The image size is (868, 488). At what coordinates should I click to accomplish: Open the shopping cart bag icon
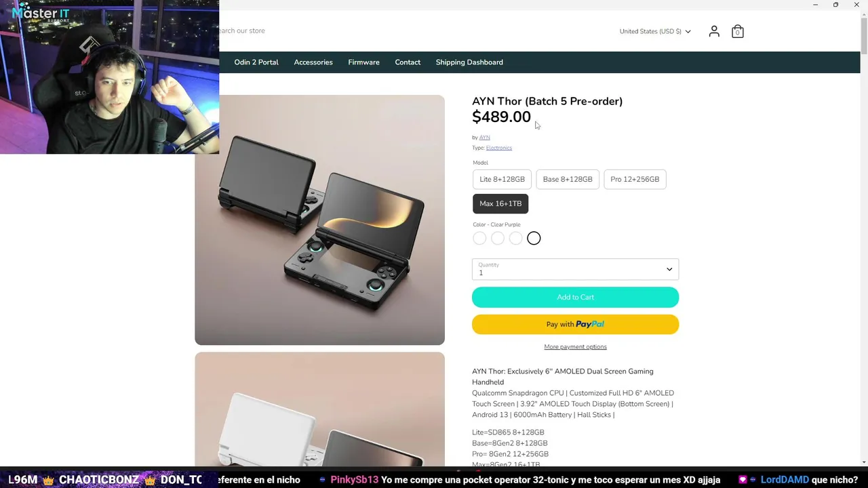pyautogui.click(x=738, y=31)
